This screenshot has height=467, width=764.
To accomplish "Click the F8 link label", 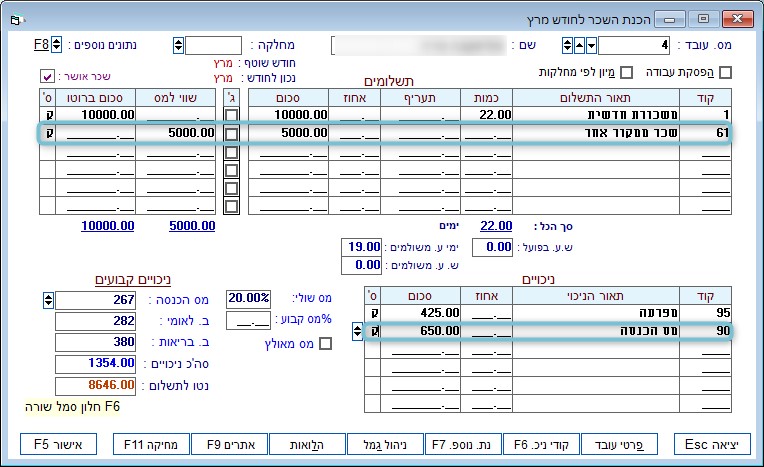I will tap(41, 45).
